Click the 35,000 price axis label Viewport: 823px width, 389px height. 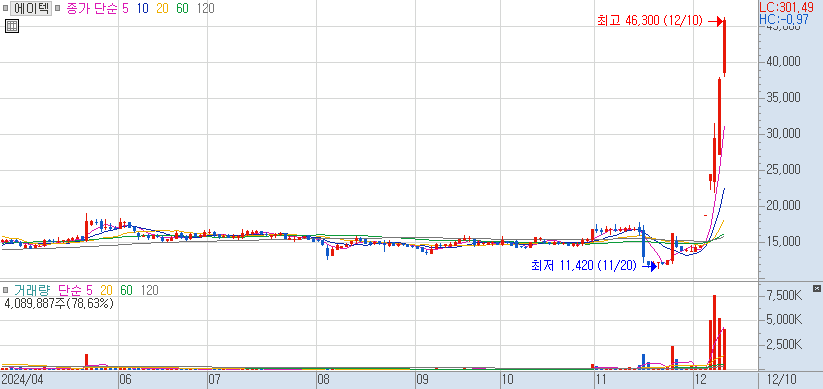click(x=783, y=98)
